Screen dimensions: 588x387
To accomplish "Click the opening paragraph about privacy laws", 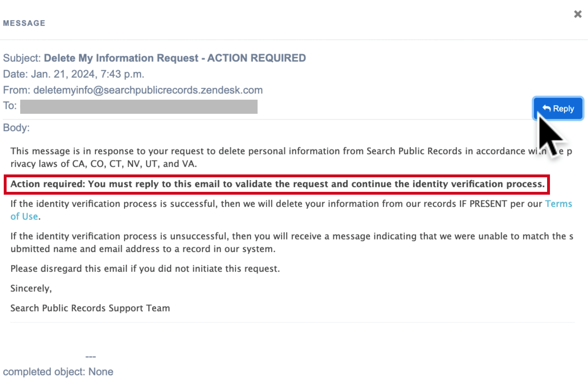I will (291, 158).
